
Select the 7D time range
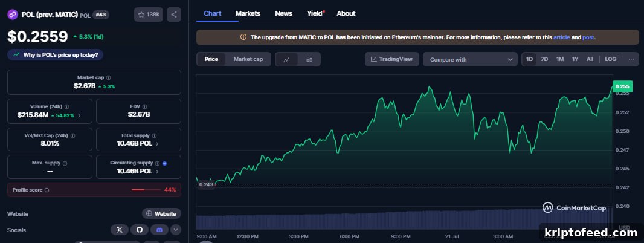544,59
